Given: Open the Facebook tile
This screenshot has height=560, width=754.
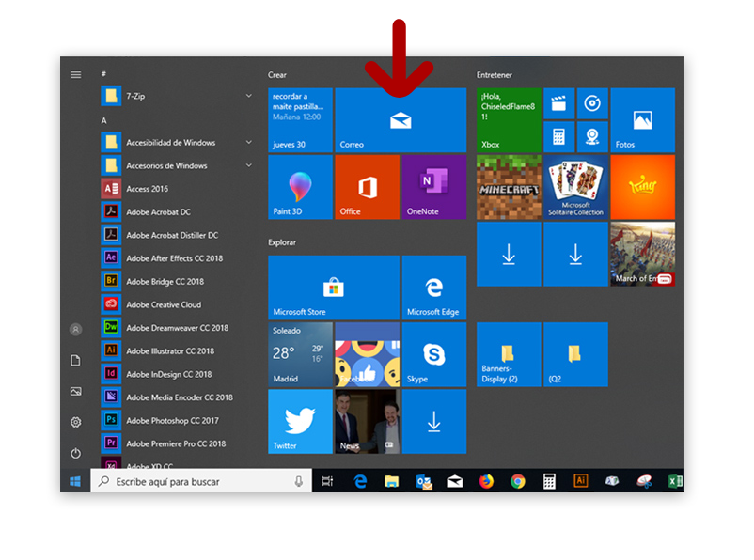Looking at the screenshot, I should [x=367, y=354].
